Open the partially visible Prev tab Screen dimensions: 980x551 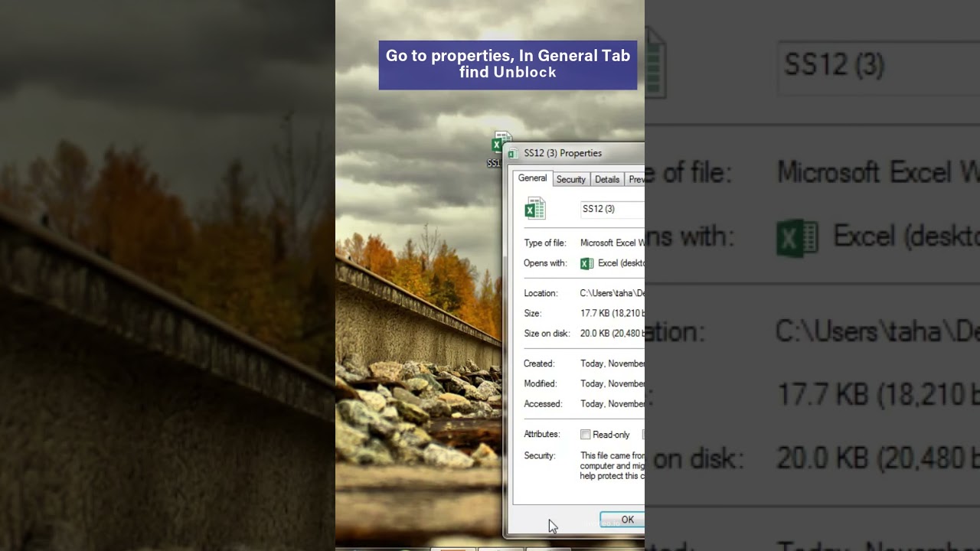[635, 179]
